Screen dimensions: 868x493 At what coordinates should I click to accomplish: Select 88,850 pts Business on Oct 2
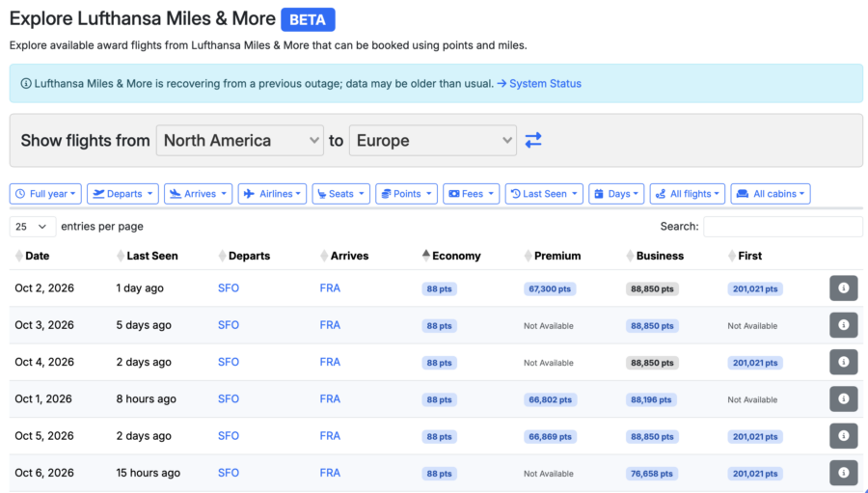(652, 288)
